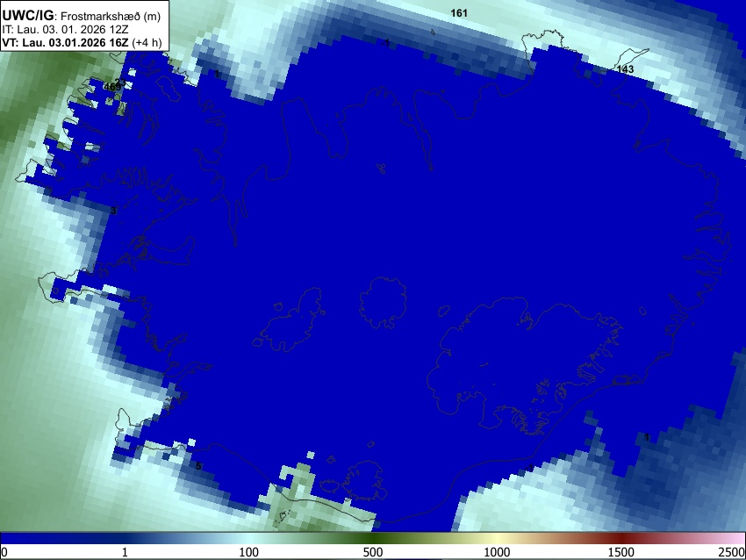This screenshot has height=560, width=746.
Task: Click the color scale label '2500'
Action: click(x=732, y=552)
